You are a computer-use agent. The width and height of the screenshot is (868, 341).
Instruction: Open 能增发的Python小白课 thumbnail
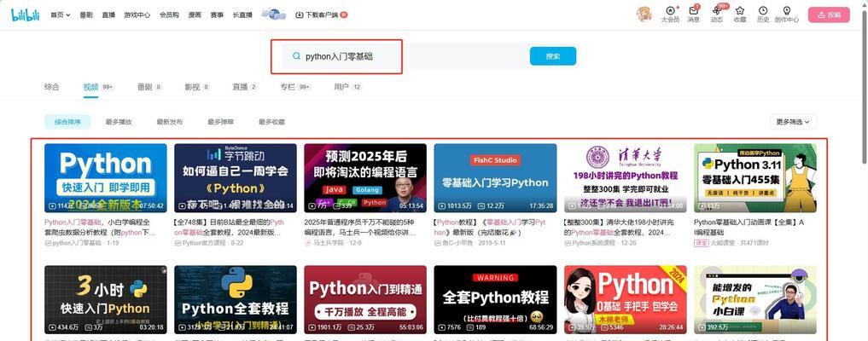point(755,299)
